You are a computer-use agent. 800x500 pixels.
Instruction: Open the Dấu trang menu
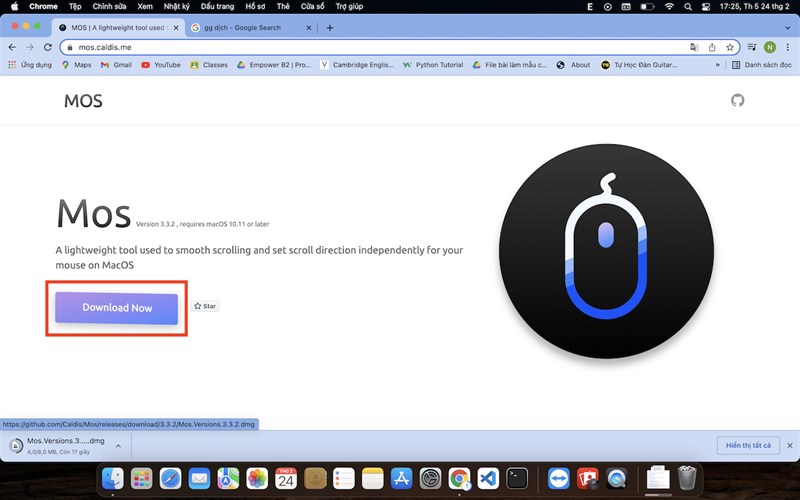click(217, 7)
